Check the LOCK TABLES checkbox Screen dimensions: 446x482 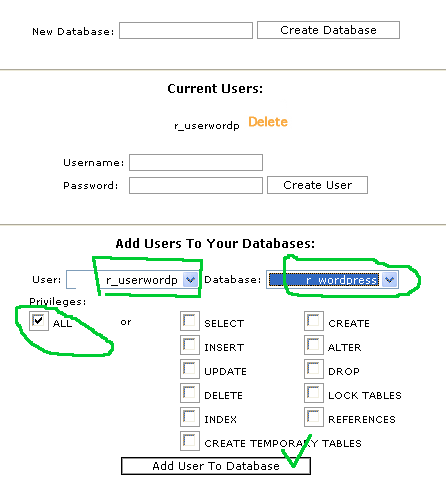pyautogui.click(x=314, y=393)
